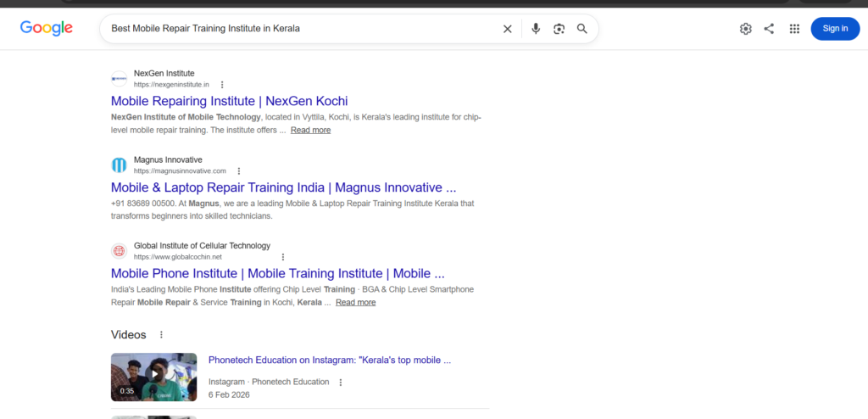The image size is (868, 419).
Task: Click the Google logo
Action: tap(47, 28)
